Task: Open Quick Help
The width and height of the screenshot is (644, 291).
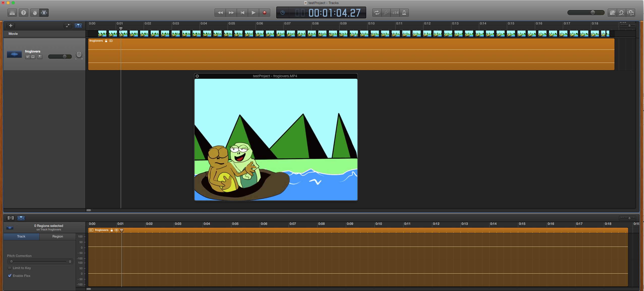Action: click(x=23, y=13)
